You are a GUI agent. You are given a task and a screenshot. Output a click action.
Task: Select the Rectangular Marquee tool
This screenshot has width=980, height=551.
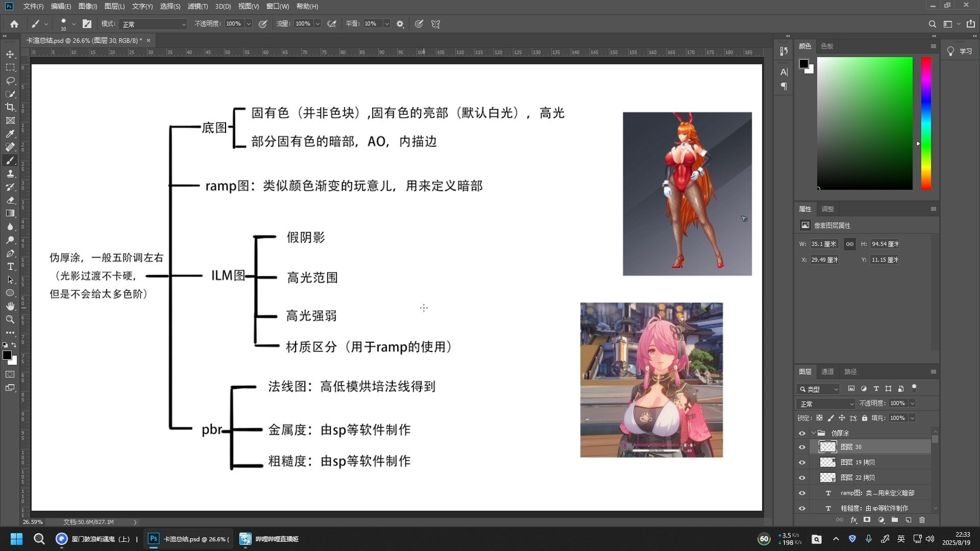coord(10,67)
